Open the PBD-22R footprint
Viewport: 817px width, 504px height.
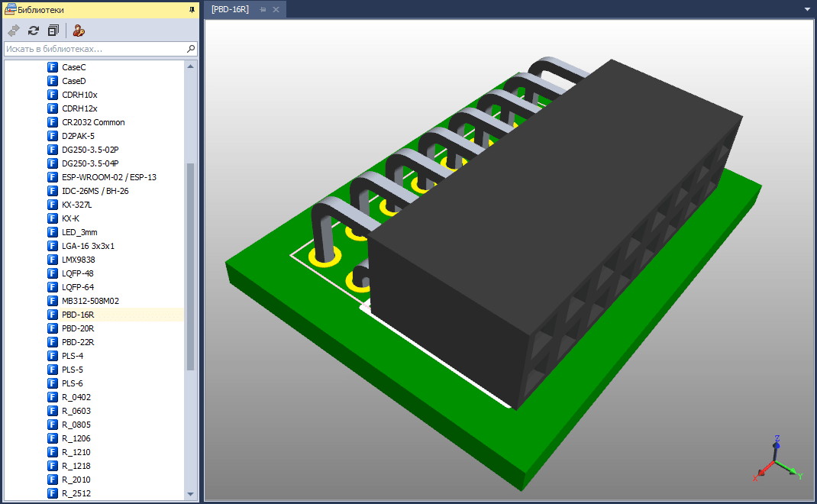pos(78,342)
